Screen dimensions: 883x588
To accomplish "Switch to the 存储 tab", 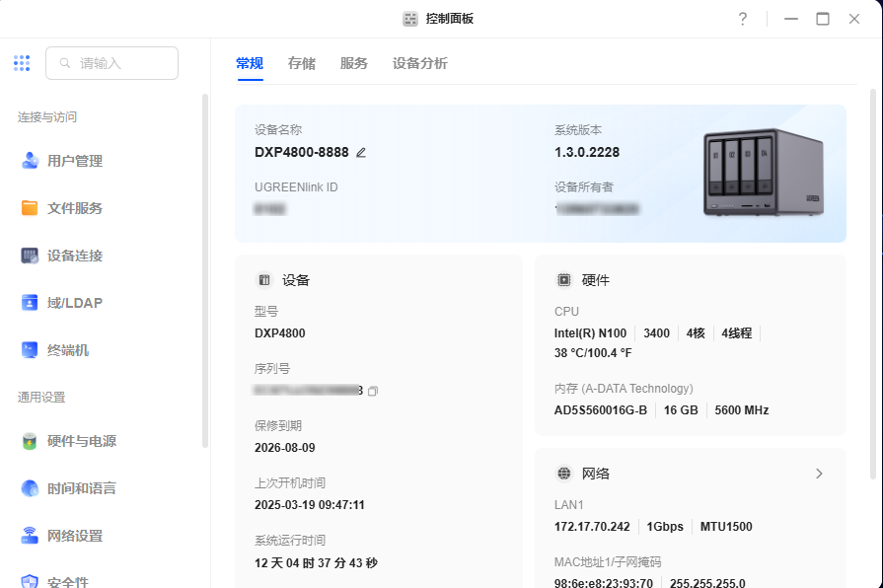I will coord(302,63).
